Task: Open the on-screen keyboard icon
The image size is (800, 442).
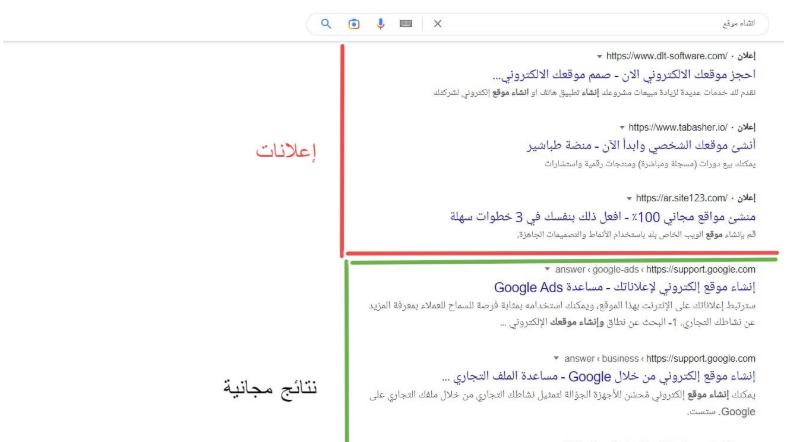Action: pyautogui.click(x=406, y=23)
